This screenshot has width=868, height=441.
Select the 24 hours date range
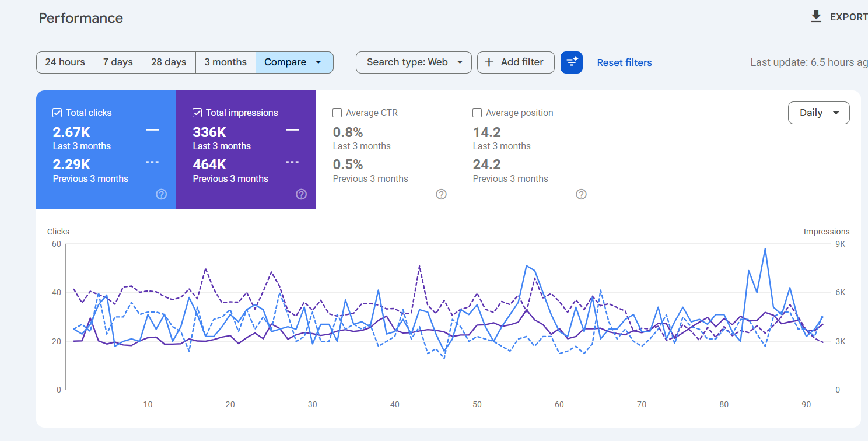[x=65, y=62]
